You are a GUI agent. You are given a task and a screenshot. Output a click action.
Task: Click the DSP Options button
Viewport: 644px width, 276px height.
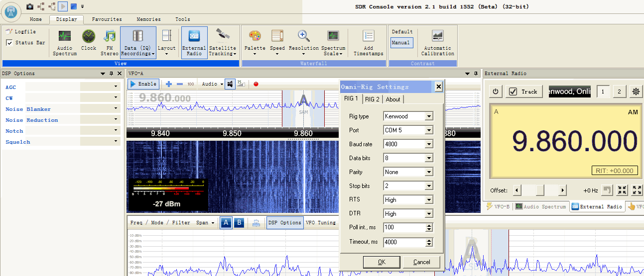pyautogui.click(x=284, y=223)
